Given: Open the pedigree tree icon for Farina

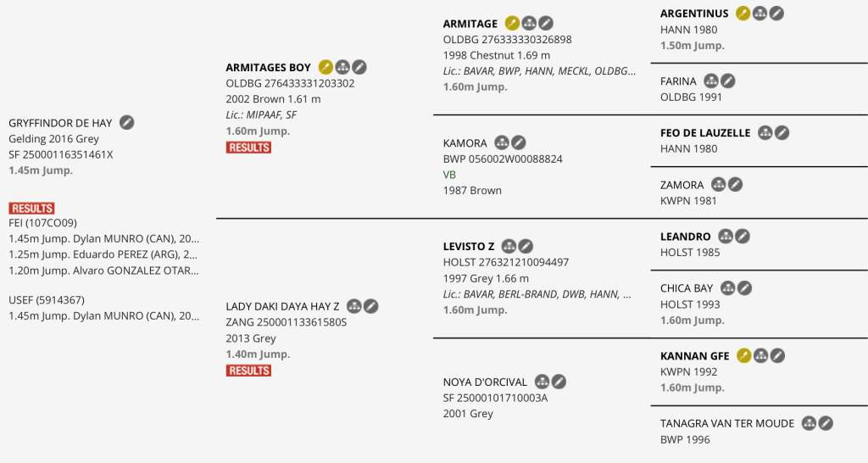Looking at the screenshot, I should [x=710, y=81].
